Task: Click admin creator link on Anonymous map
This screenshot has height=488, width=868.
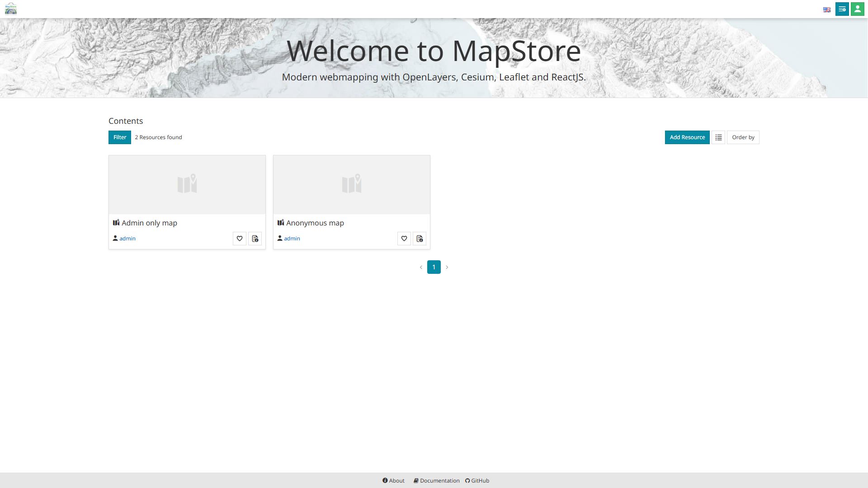Action: pos(292,239)
